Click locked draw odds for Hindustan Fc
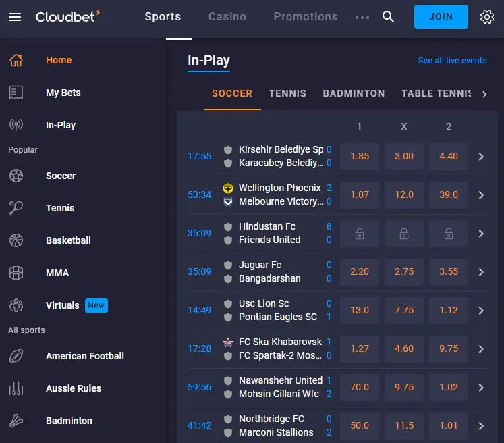Image resolution: width=504 pixels, height=443 pixels. point(404,234)
